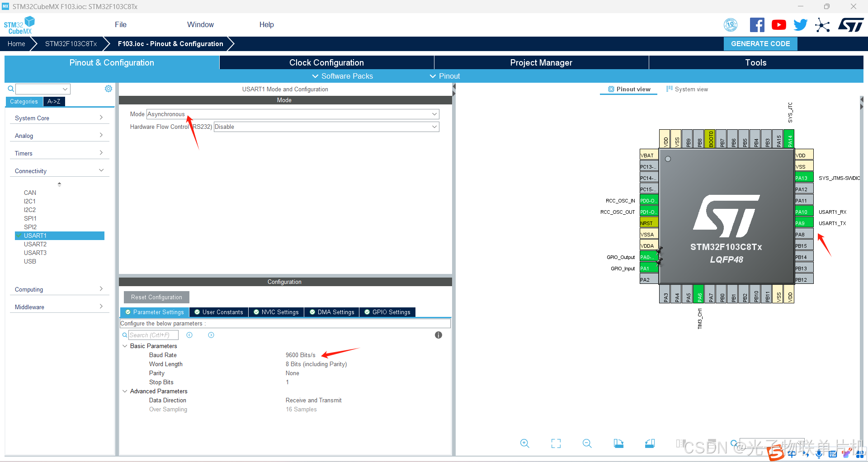Select USART2 in the Connectivity list
Image resolution: width=868 pixels, height=462 pixels.
coord(35,244)
